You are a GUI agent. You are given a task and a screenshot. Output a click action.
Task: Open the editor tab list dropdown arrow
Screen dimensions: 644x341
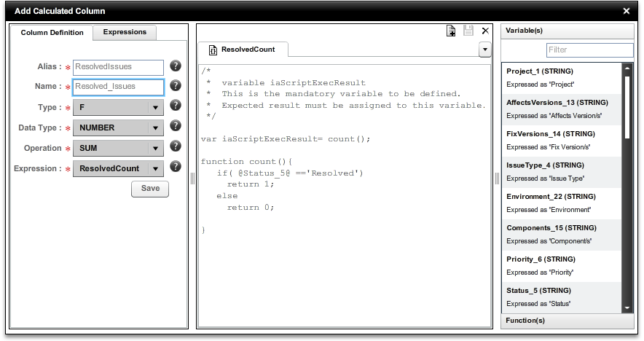tap(485, 50)
